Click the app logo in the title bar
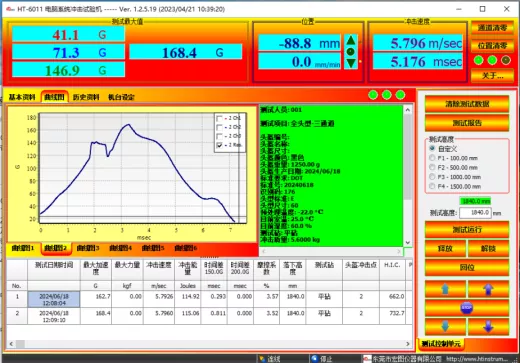This screenshot has height=363, width=520. tap(10, 9)
